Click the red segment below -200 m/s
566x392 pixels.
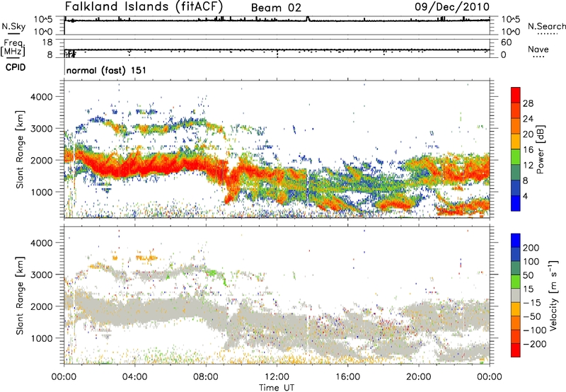tap(516, 350)
